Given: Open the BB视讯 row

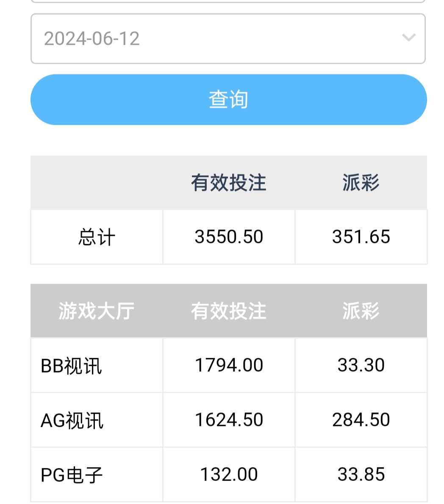Looking at the screenshot, I should 72,366.
